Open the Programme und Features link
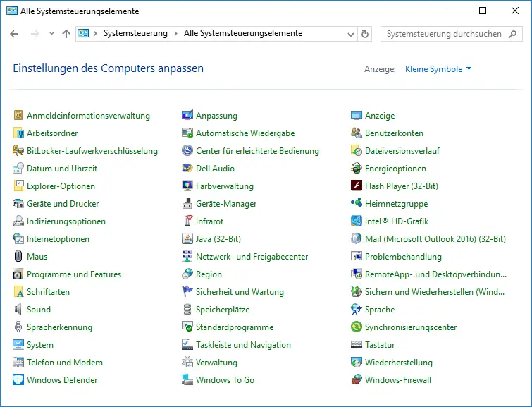Image resolution: width=532 pixels, height=407 pixels. coord(74,274)
